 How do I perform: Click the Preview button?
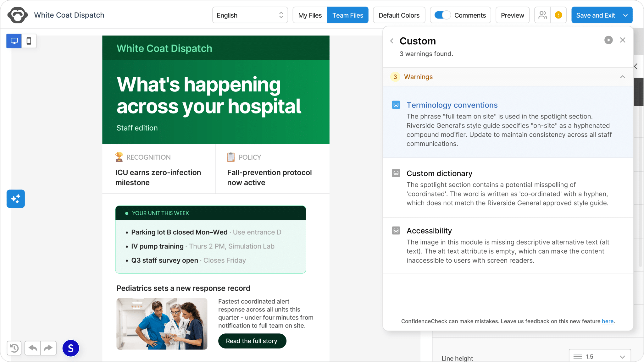[x=512, y=15]
